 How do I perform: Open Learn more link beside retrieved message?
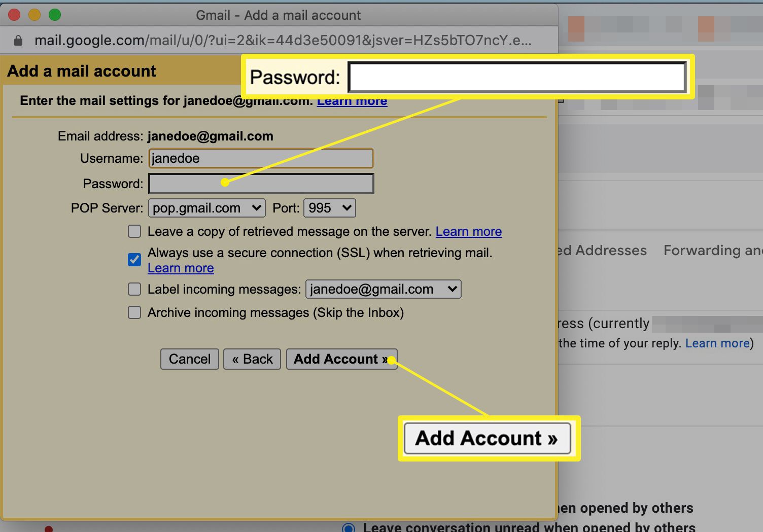(x=469, y=232)
